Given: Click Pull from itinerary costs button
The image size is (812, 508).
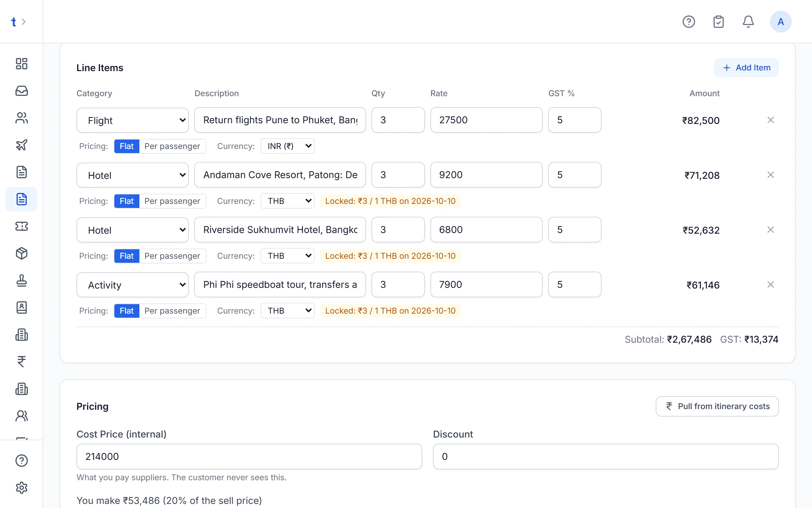Looking at the screenshot, I should point(717,406).
